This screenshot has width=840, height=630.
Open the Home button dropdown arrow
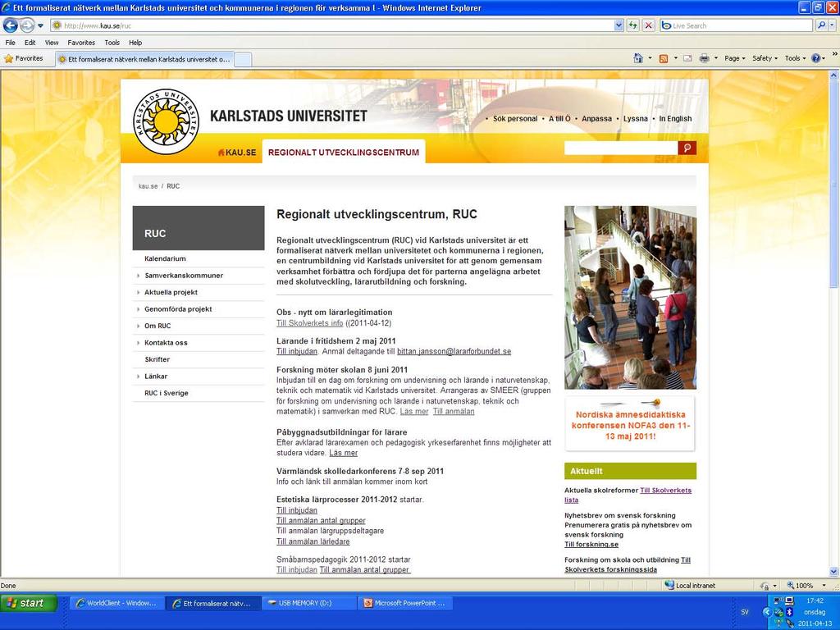pos(650,58)
